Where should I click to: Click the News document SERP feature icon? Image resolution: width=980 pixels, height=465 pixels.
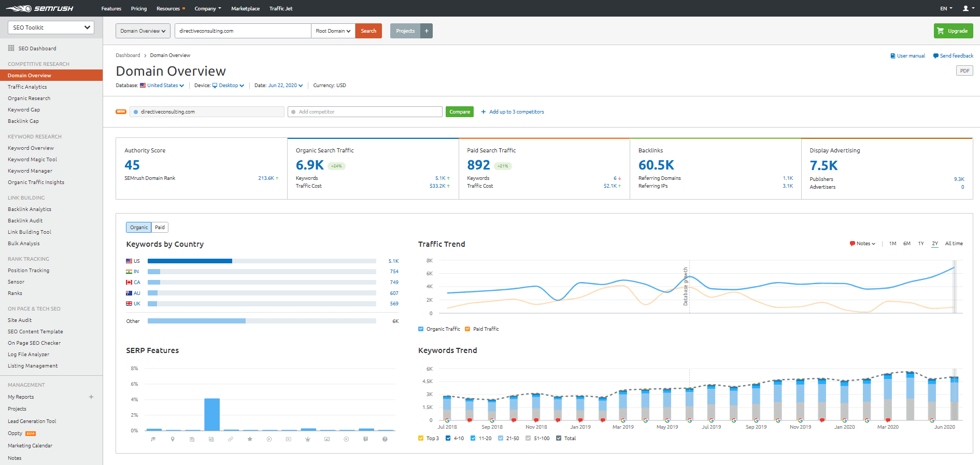[192, 439]
